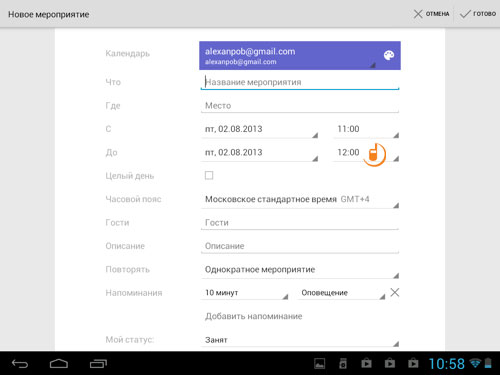
Task: Change the start time 11:00
Action: click(366, 129)
